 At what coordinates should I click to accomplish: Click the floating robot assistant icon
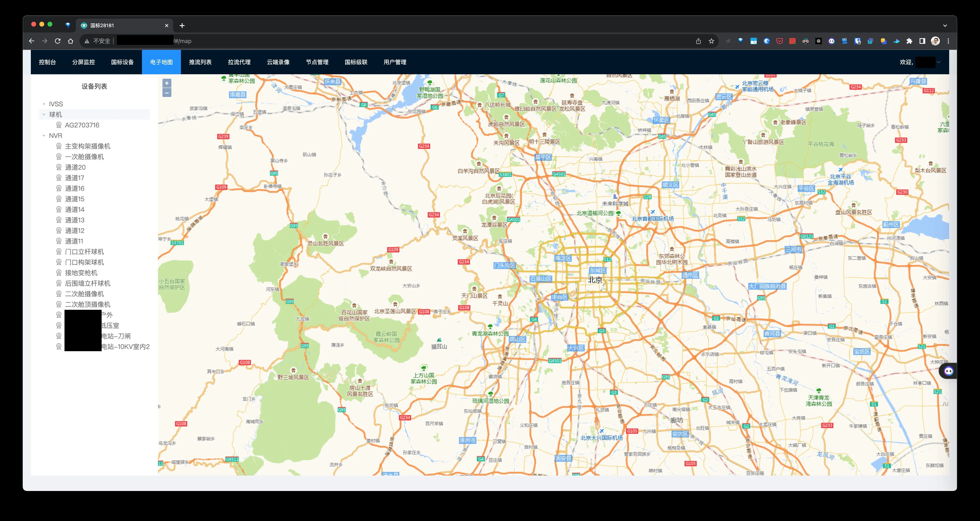pyautogui.click(x=948, y=371)
